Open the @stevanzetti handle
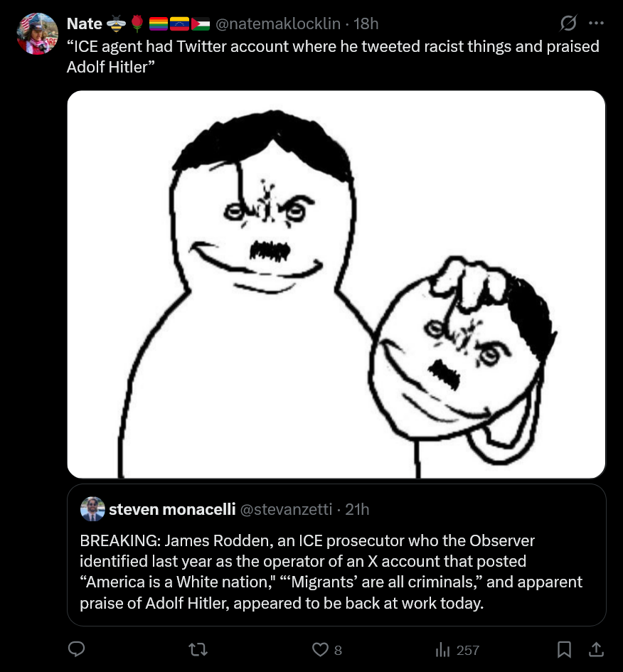Viewport: 623px width, 672px height. (x=286, y=509)
